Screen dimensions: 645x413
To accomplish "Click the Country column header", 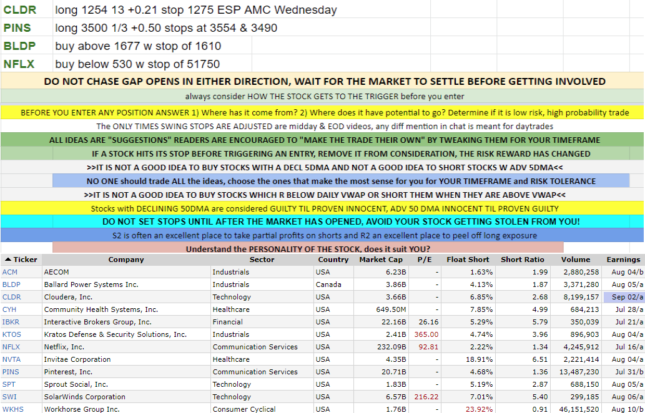I will (333, 260).
